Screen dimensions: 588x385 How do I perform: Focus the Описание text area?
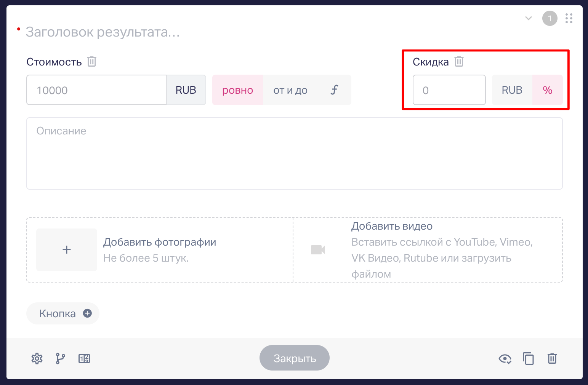coord(295,153)
